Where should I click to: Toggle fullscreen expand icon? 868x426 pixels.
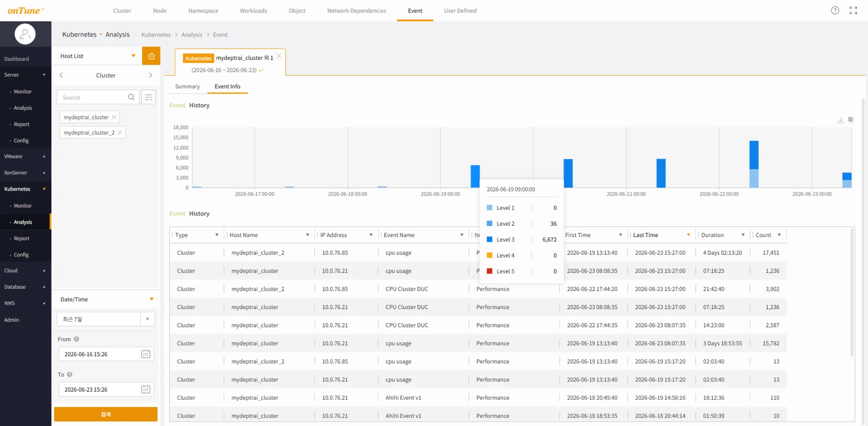[853, 11]
